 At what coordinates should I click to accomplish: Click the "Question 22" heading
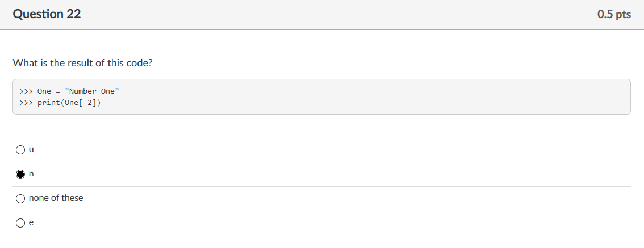pos(47,14)
